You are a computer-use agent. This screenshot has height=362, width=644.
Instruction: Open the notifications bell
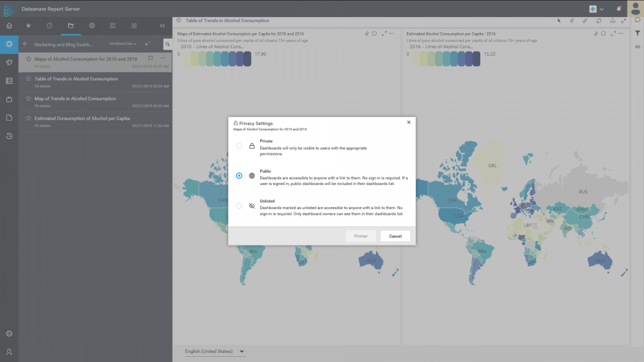coord(619,9)
